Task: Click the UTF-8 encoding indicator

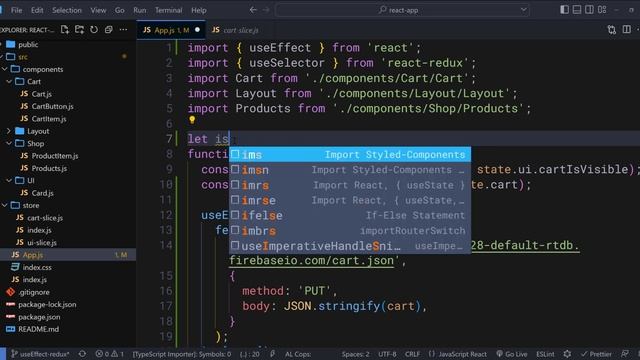Action: pos(387,354)
